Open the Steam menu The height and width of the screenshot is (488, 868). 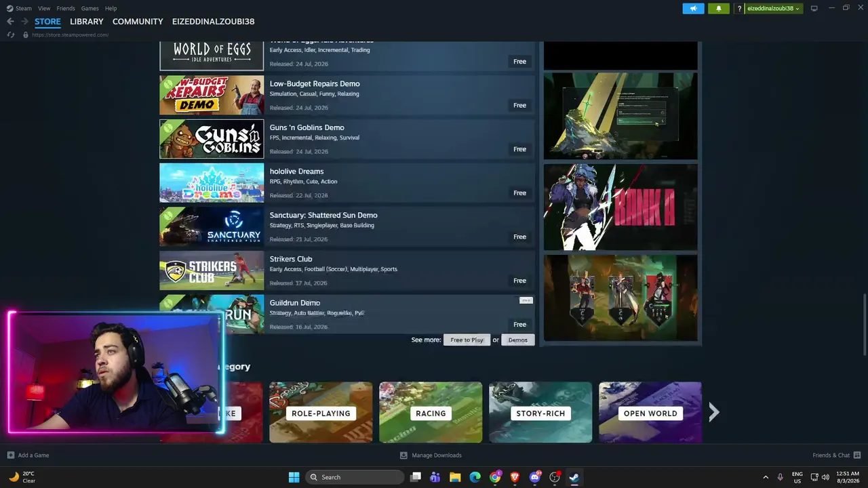coord(24,8)
